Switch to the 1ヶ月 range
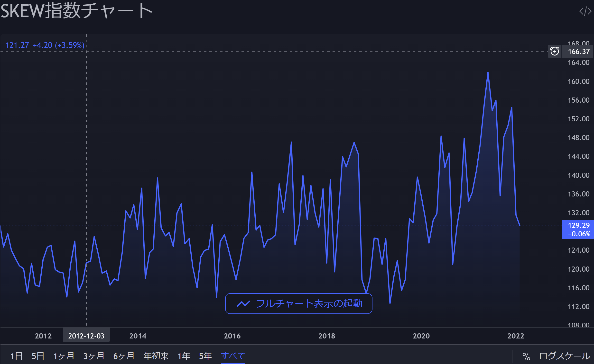 pyautogui.click(x=64, y=356)
